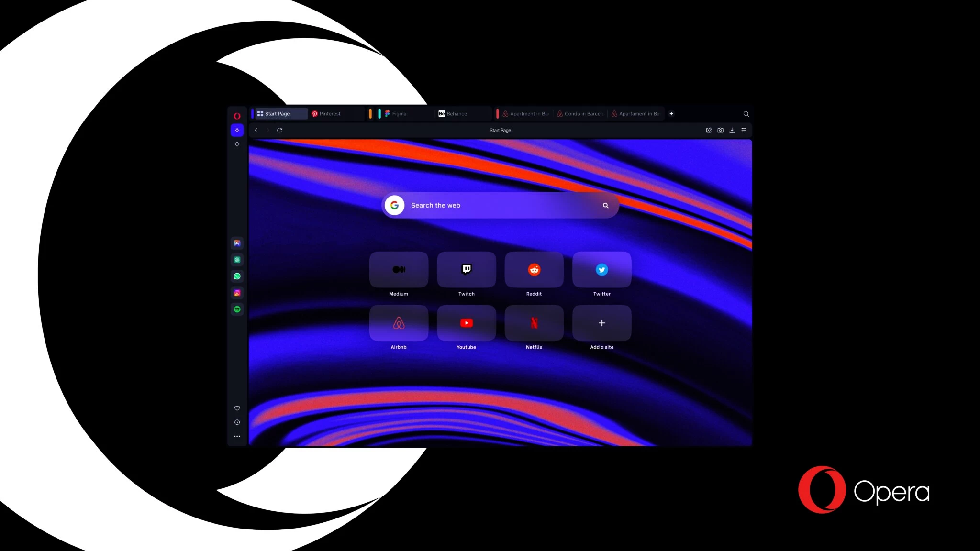This screenshot has height=551, width=980.
Task: Switch to the Figma tab
Action: [x=408, y=114]
